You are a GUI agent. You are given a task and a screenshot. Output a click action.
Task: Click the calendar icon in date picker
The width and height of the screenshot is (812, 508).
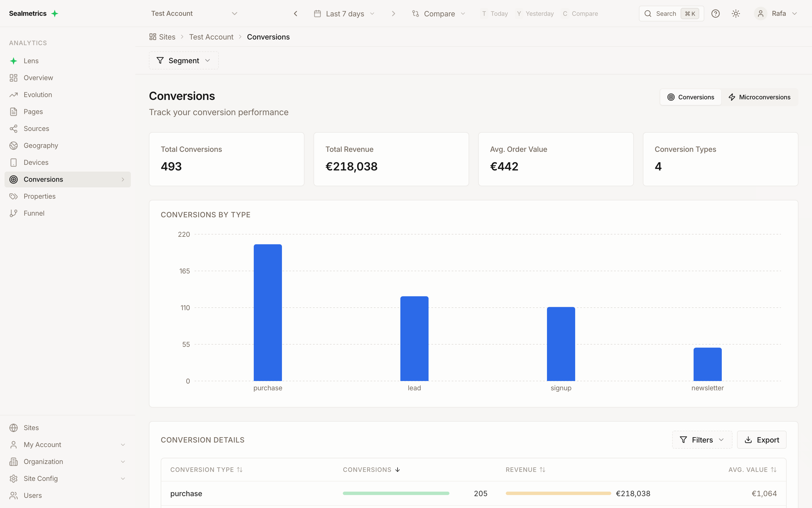(x=317, y=14)
